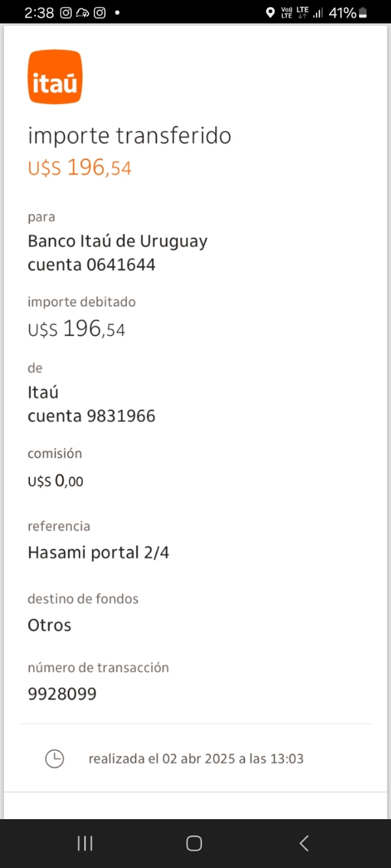391x868 pixels.
Task: Tap the clock icon beside the transaction date
Action: [x=55, y=759]
